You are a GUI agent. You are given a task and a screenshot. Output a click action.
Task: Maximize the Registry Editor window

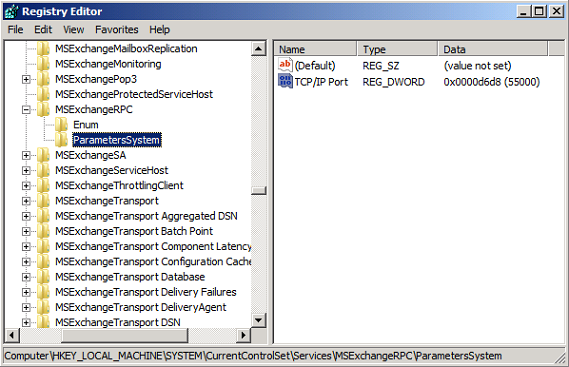(x=539, y=11)
